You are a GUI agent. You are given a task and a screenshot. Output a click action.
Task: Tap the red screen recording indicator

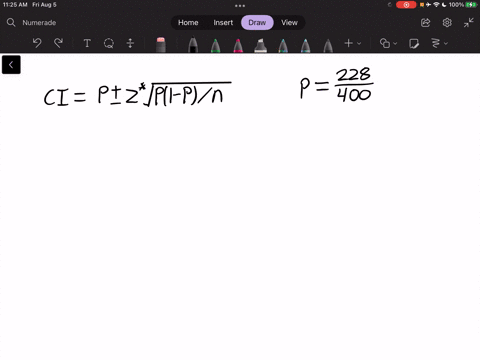[x=406, y=5]
